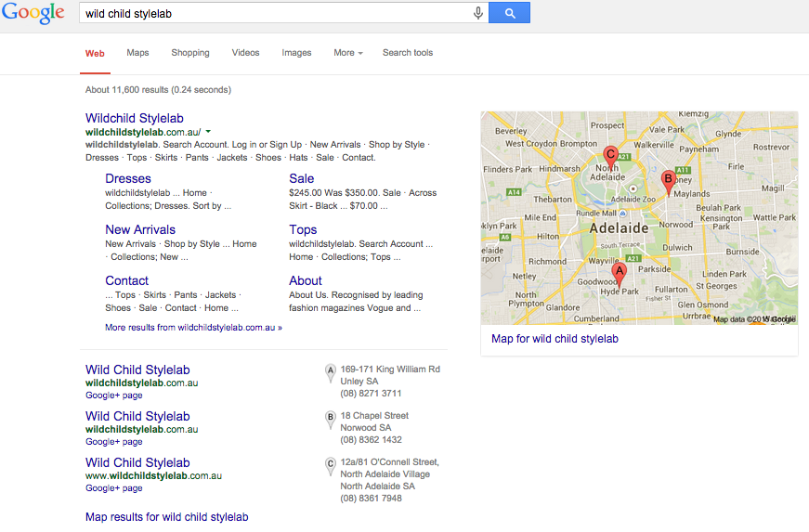The height and width of the screenshot is (532, 809).
Task: Click phone number (08) 8362 1432
Action: [371, 440]
